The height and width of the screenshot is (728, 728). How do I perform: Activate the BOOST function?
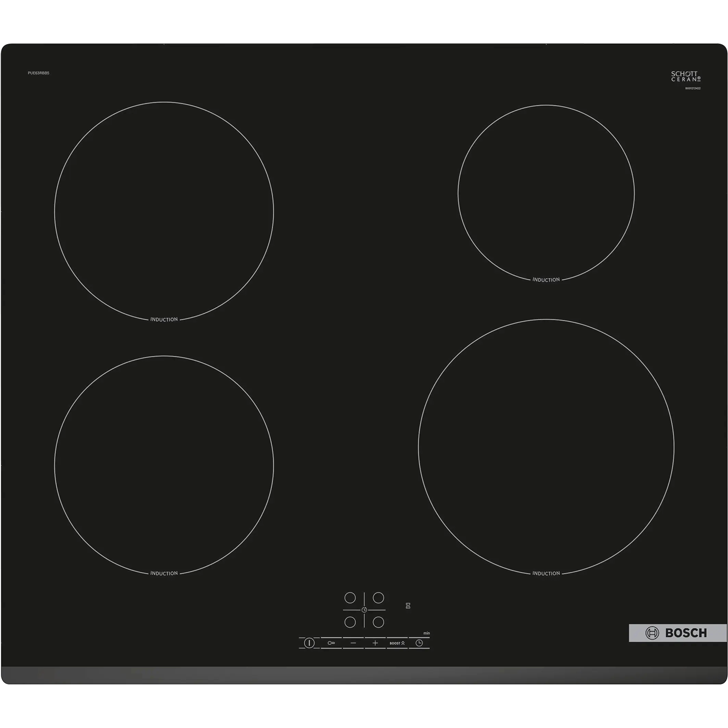tap(397, 643)
